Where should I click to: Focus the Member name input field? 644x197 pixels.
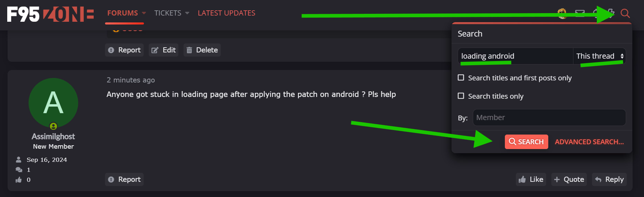(x=549, y=118)
